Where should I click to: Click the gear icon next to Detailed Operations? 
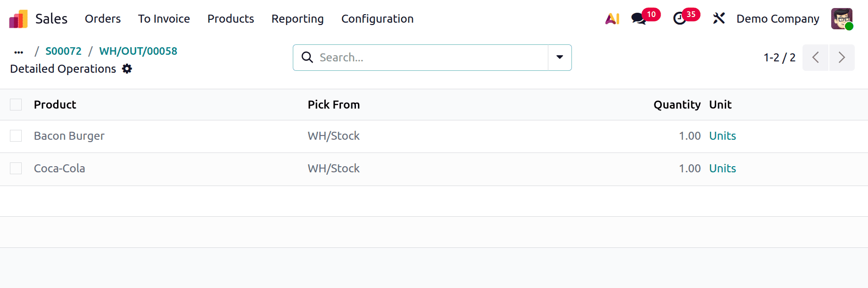[126, 69]
